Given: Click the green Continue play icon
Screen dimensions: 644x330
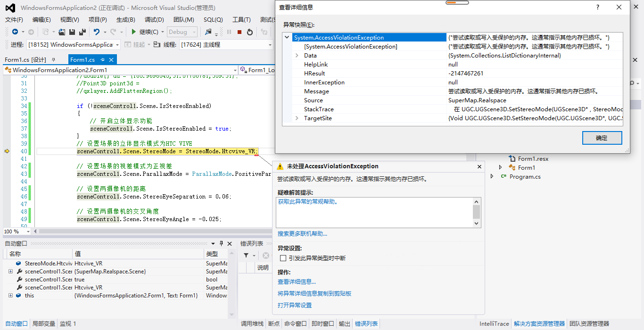Looking at the screenshot, I should click(x=134, y=32).
